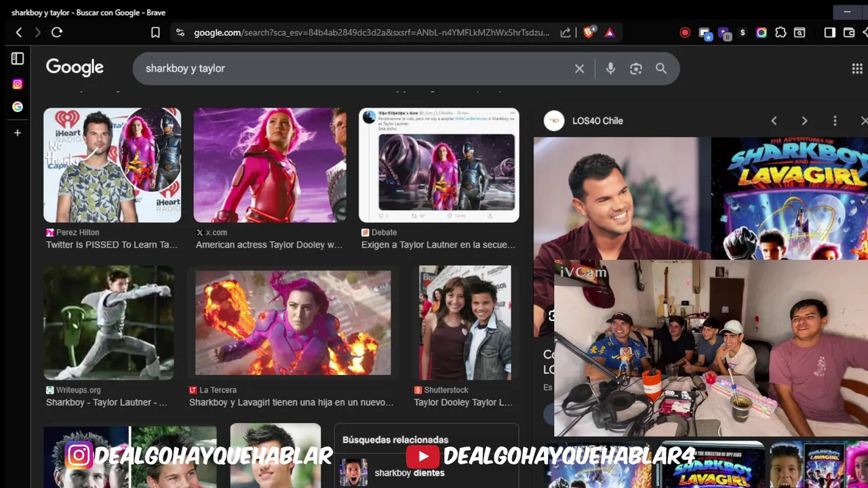Click the 'Búsquedas relacionadas' heading

(395, 440)
